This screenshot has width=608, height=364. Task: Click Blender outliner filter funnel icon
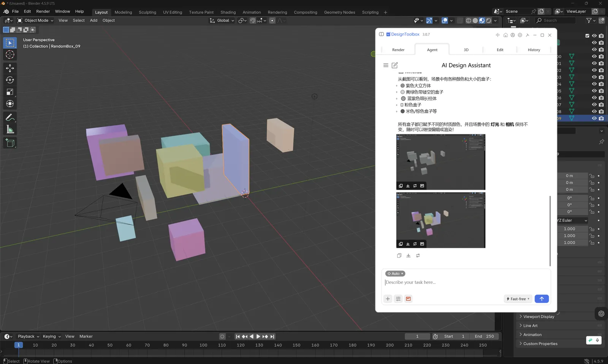tap(589, 20)
